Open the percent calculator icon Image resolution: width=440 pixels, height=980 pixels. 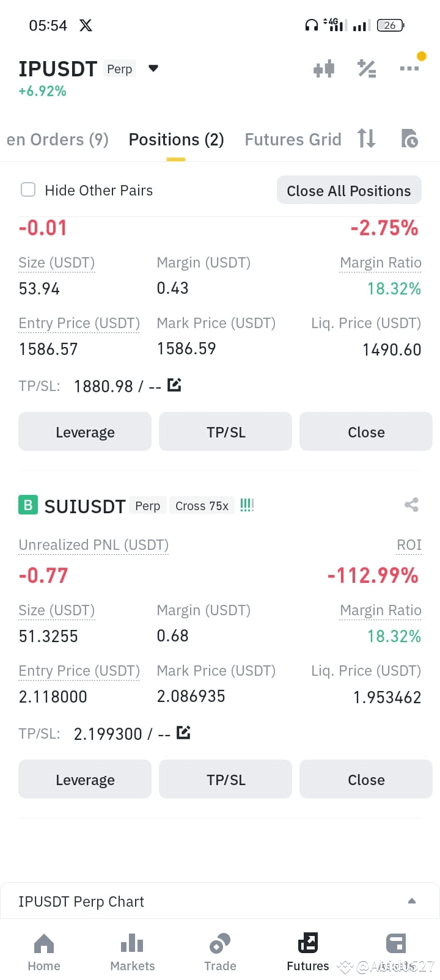coord(367,68)
